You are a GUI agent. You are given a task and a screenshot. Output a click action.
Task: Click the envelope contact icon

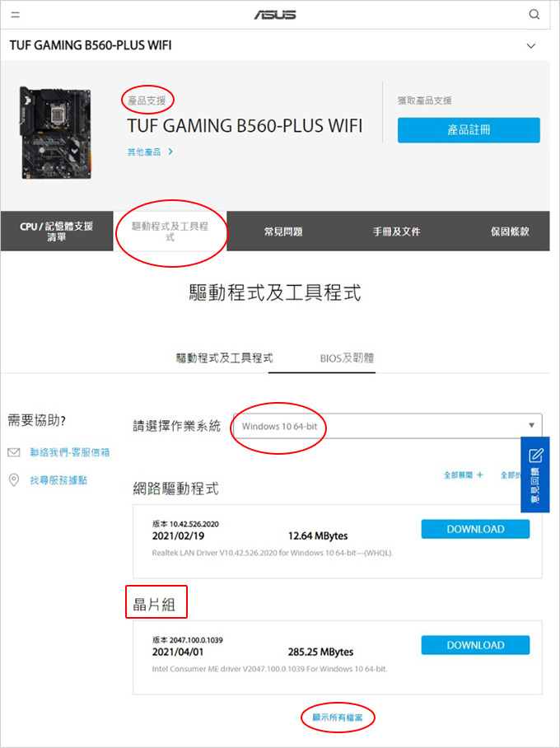pos(14,451)
